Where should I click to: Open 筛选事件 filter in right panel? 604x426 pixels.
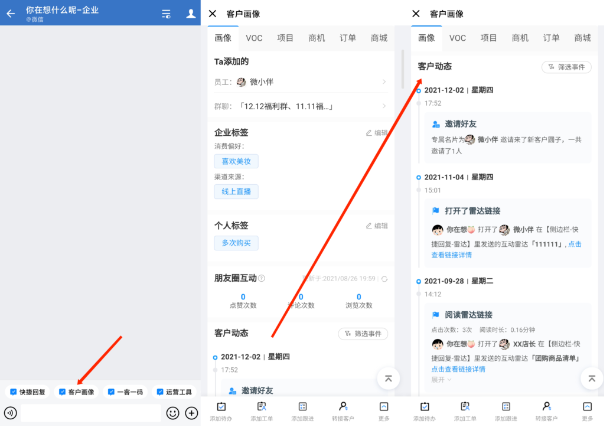pyautogui.click(x=566, y=67)
